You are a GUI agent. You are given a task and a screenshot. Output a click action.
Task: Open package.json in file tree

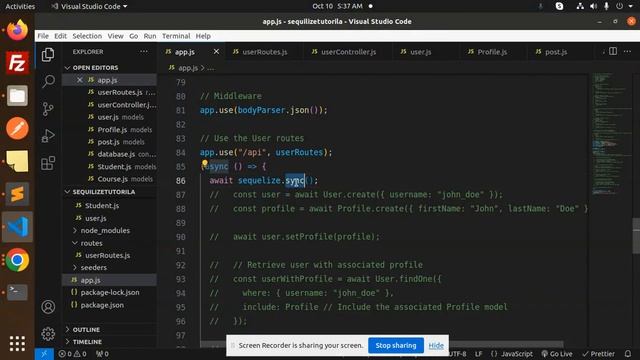[102, 305]
